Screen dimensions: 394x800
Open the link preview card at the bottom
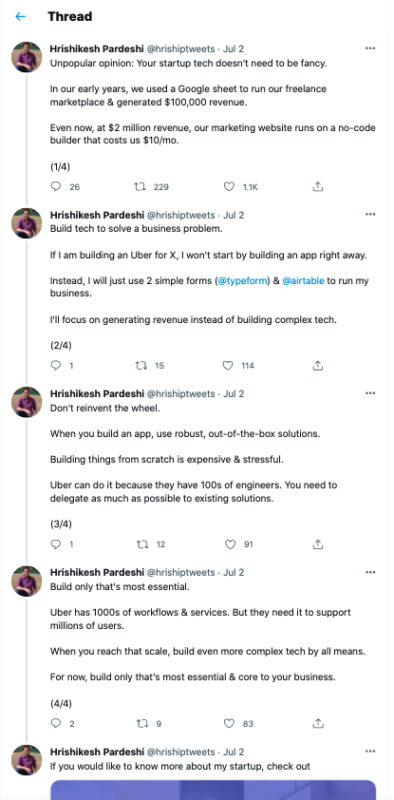coord(213,789)
